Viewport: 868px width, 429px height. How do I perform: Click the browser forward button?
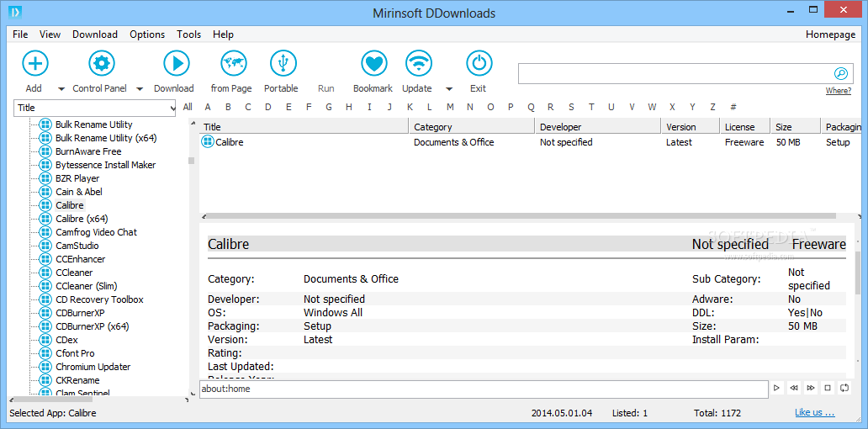click(811, 388)
